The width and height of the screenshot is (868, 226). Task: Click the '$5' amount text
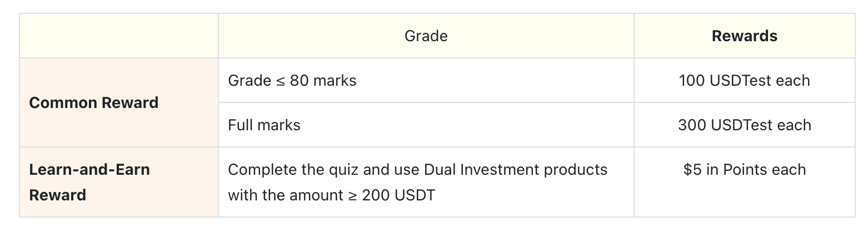(692, 170)
